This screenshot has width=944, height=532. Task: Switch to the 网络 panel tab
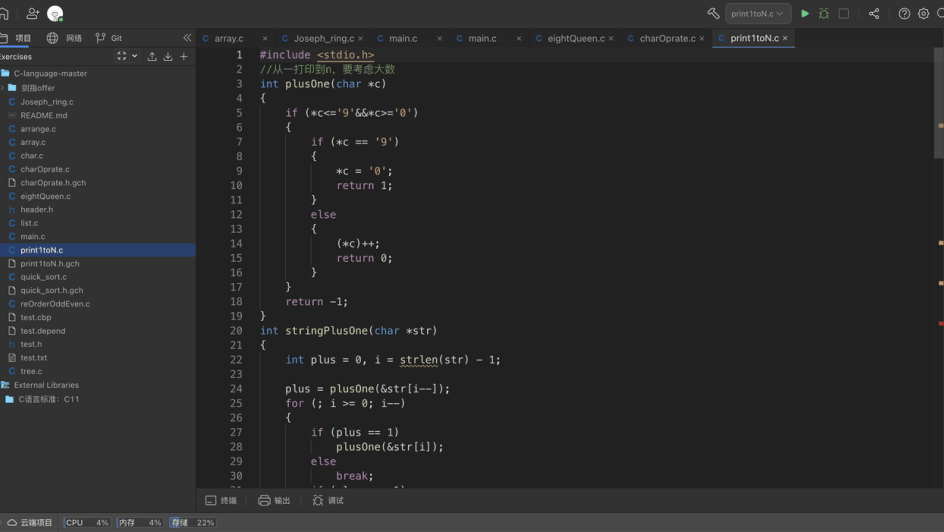[x=64, y=38]
